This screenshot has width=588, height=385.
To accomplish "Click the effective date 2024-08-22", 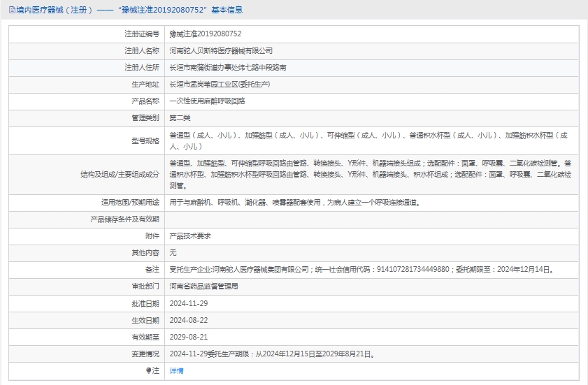I will click(x=188, y=320).
